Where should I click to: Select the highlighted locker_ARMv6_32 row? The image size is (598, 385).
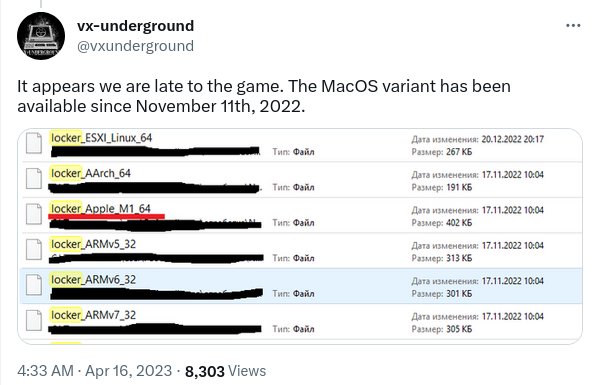tap(301, 286)
